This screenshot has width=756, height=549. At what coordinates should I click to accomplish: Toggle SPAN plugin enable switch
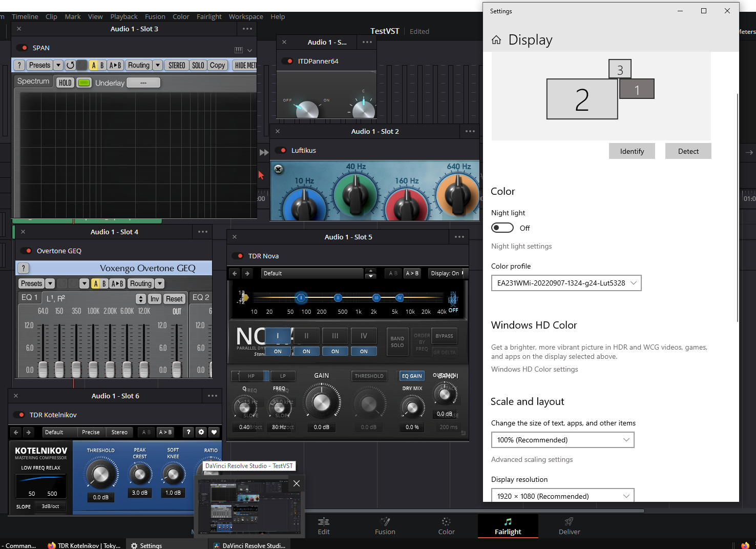click(x=23, y=48)
